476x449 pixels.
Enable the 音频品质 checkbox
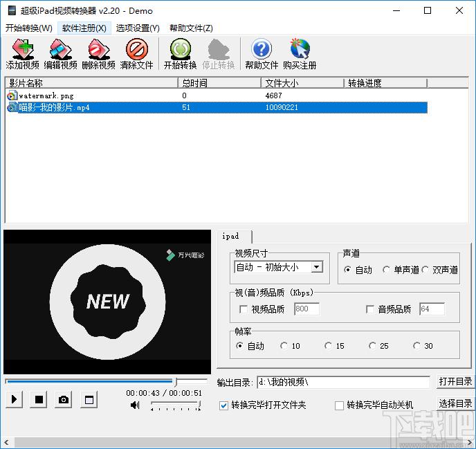[x=370, y=309]
